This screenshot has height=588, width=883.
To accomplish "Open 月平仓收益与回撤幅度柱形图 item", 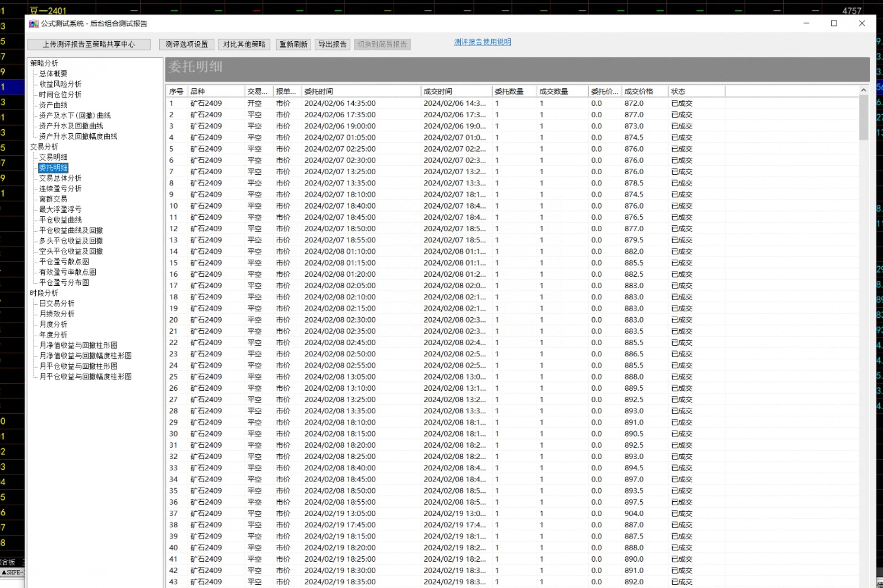I will point(86,377).
